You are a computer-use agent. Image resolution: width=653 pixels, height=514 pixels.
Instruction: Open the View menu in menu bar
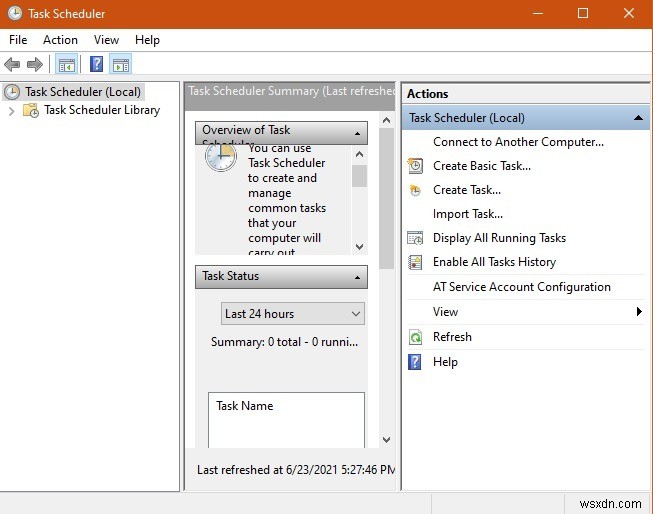coord(106,40)
